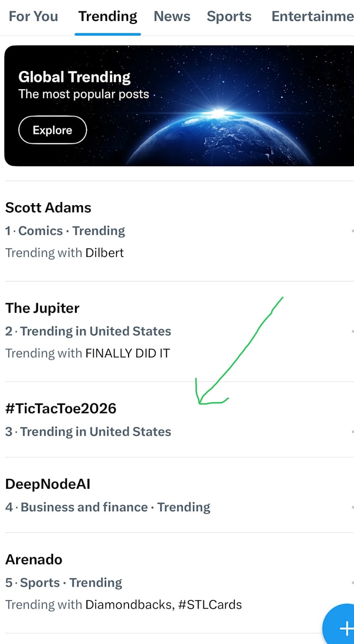The width and height of the screenshot is (354, 644).
Task: Open the Arenado sports trend
Action: click(177, 583)
